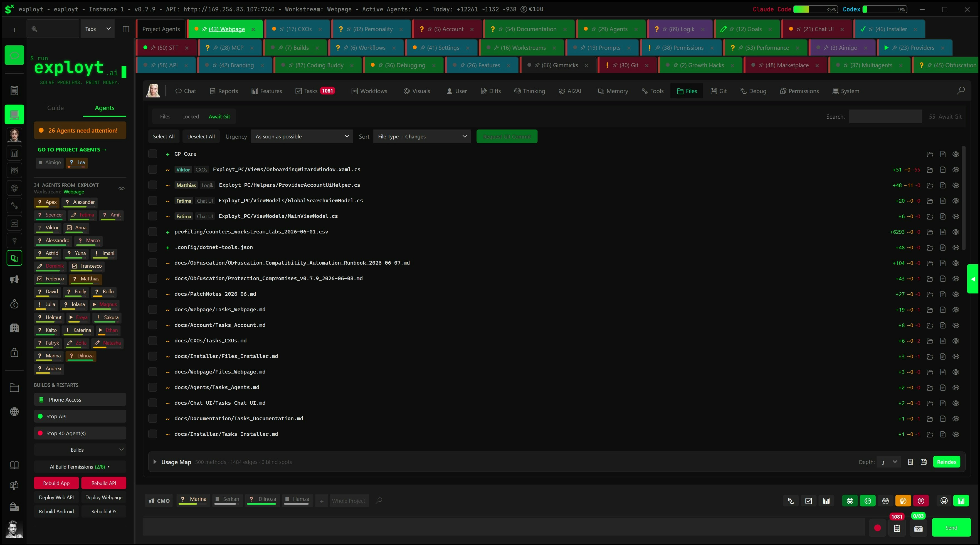Tick checkbox for docs/Webpage/Tasks_Webpage.md row
980x545 pixels.
pyautogui.click(x=152, y=309)
